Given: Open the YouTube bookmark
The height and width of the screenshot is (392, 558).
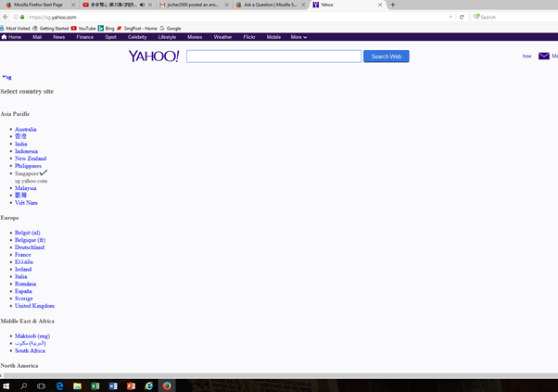Looking at the screenshot, I should pyautogui.click(x=83, y=28).
